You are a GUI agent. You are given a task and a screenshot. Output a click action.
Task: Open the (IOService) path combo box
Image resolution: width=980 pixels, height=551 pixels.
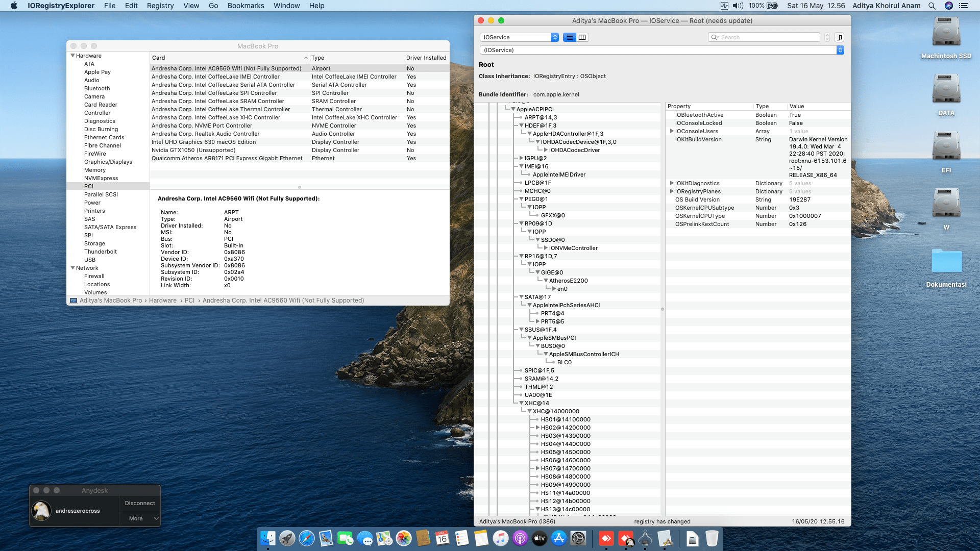coord(662,50)
